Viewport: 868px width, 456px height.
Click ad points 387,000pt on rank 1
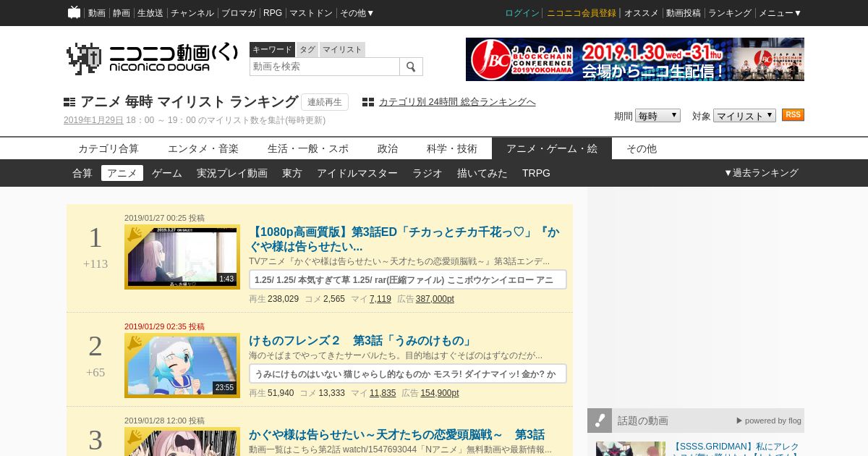tap(435, 299)
